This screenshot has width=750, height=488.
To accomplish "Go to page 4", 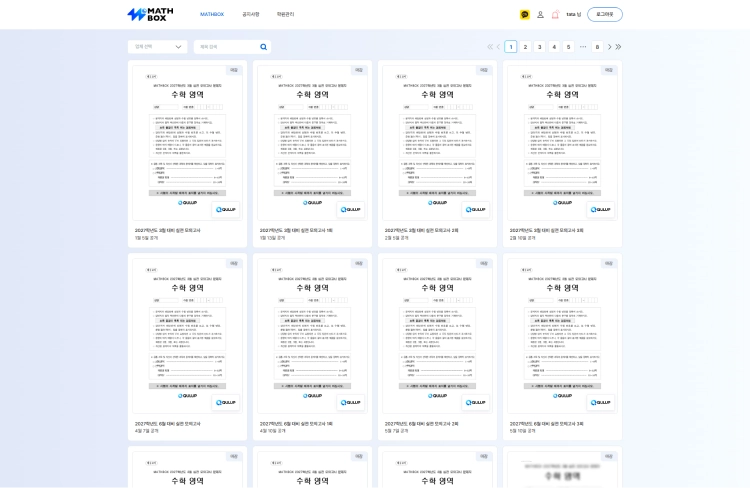I will tap(554, 47).
